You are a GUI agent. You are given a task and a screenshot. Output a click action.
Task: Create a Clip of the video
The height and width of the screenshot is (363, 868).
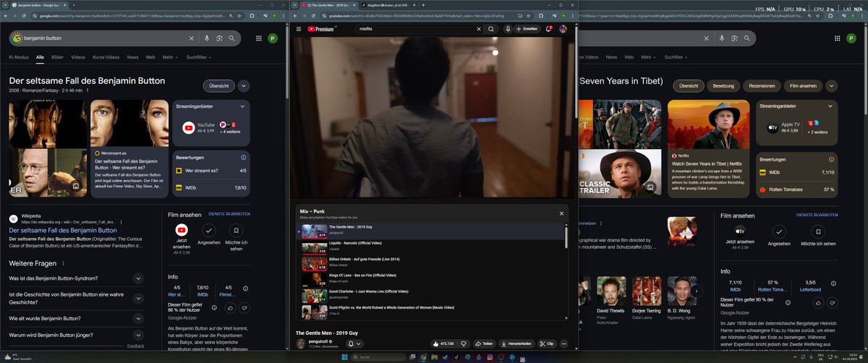coord(547,343)
